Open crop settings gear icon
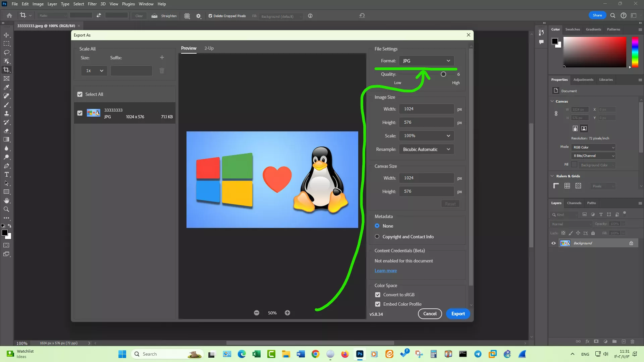The image size is (644, 362). 199,16
